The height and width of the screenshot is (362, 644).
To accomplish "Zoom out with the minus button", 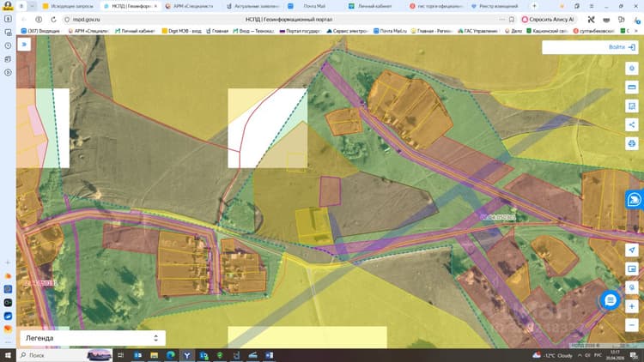I will coord(632,325).
